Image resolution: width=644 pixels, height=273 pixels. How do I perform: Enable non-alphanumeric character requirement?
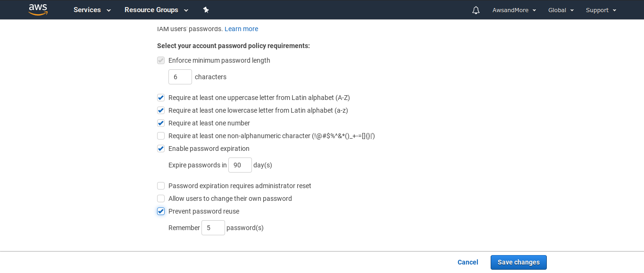[161, 136]
